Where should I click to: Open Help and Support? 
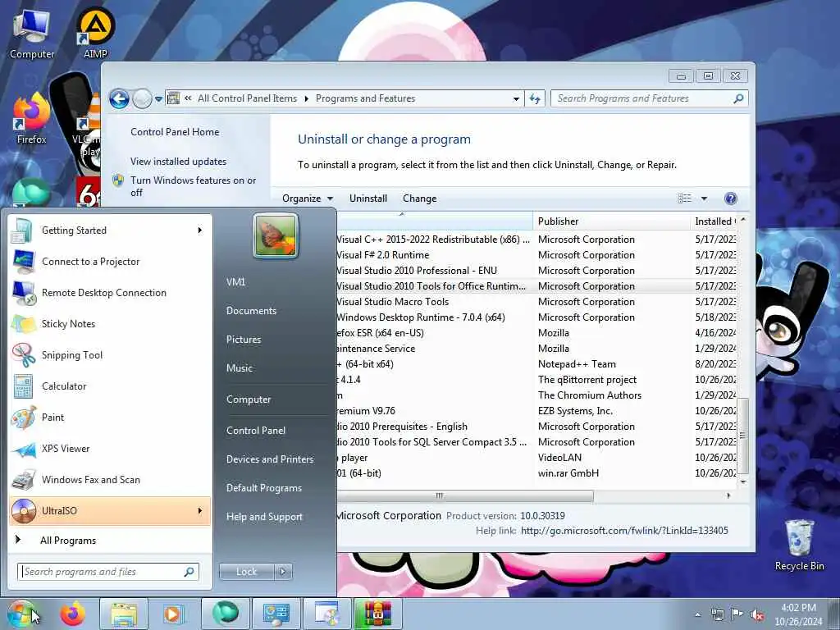point(265,517)
